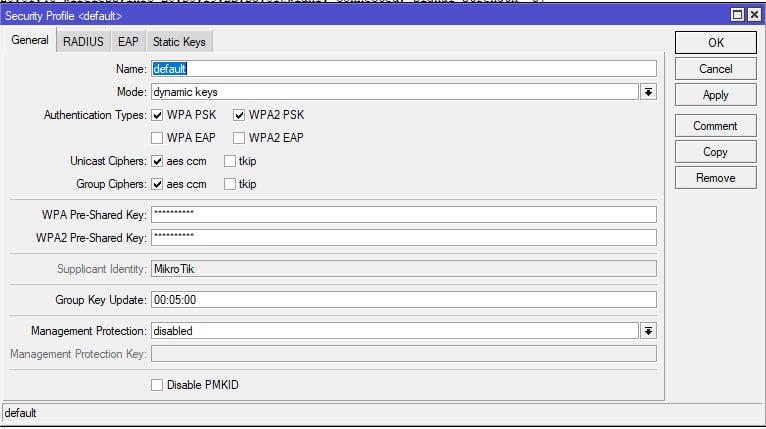Click the Mode value field
This screenshot has width=766, height=429.
pyautogui.click(x=395, y=92)
